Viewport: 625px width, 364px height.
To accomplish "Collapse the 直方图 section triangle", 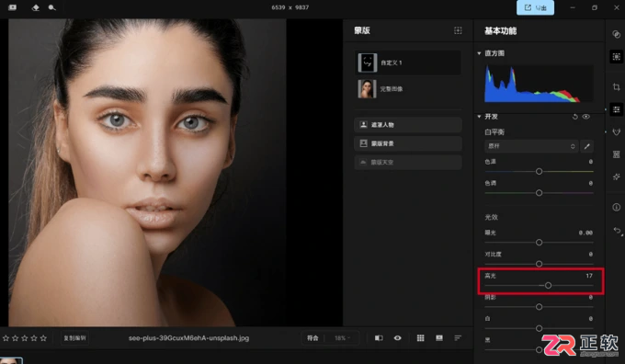I will [479, 53].
